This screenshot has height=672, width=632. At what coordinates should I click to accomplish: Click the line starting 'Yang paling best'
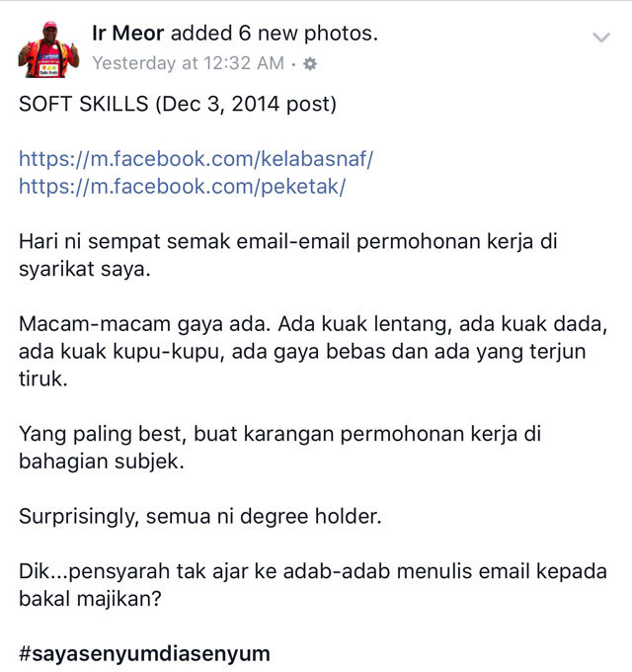point(280,434)
